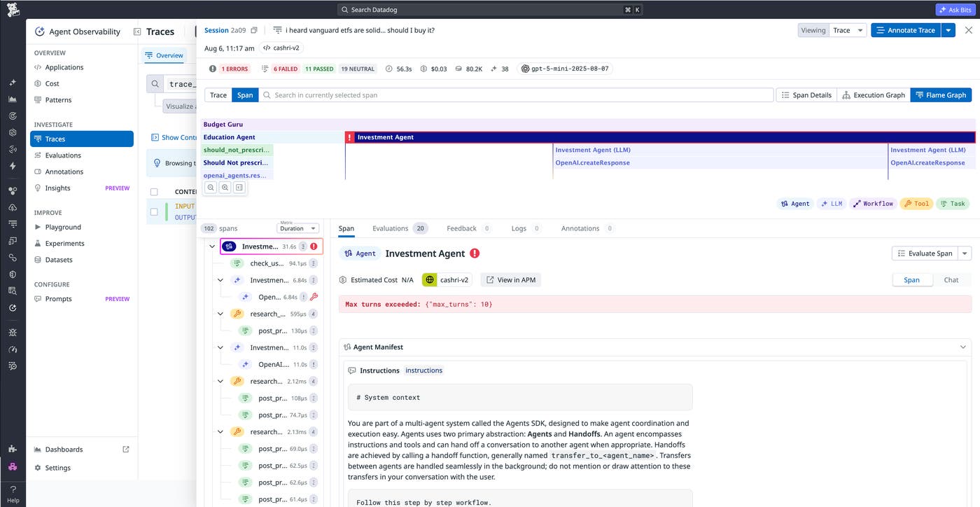980x507 pixels.
Task: Collapse the Agent Observability sidebar icon
Action: tap(137, 32)
